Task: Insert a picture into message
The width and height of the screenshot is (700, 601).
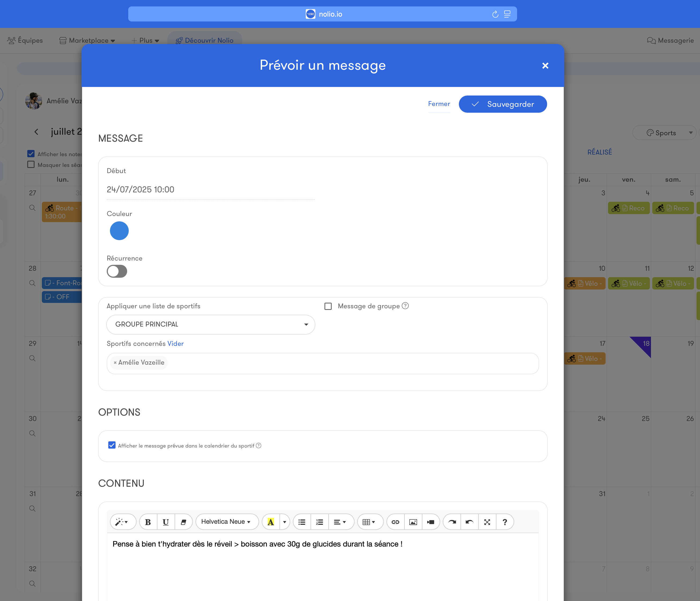Action: click(x=413, y=522)
